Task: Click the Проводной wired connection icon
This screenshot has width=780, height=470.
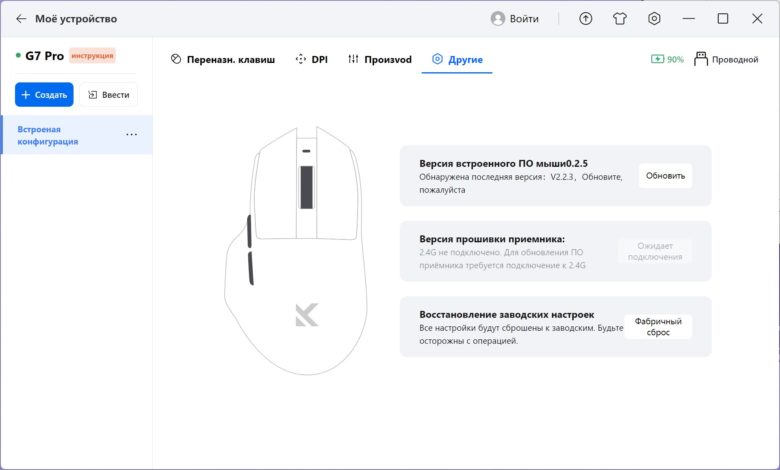Action: [700, 59]
